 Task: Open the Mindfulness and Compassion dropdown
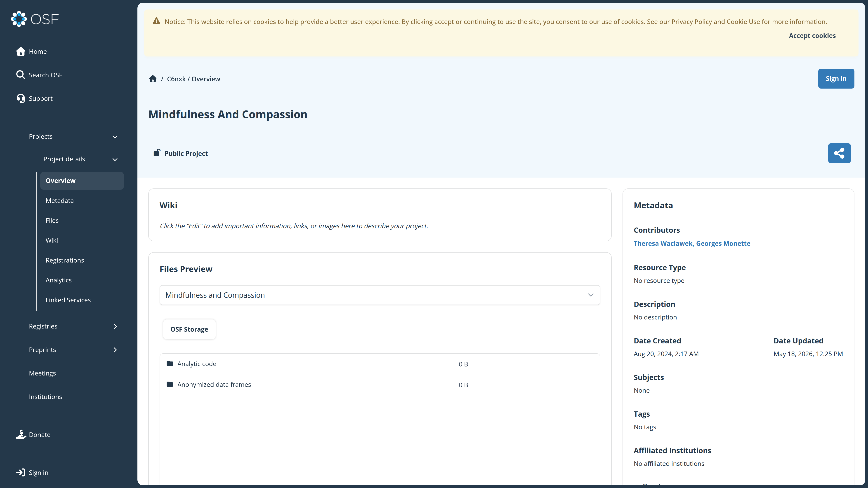380,295
